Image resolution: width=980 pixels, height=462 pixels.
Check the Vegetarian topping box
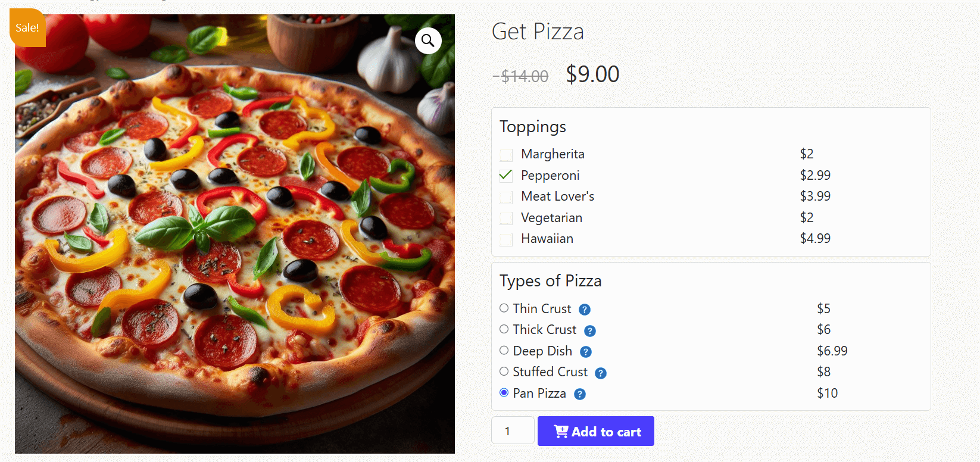pos(506,218)
